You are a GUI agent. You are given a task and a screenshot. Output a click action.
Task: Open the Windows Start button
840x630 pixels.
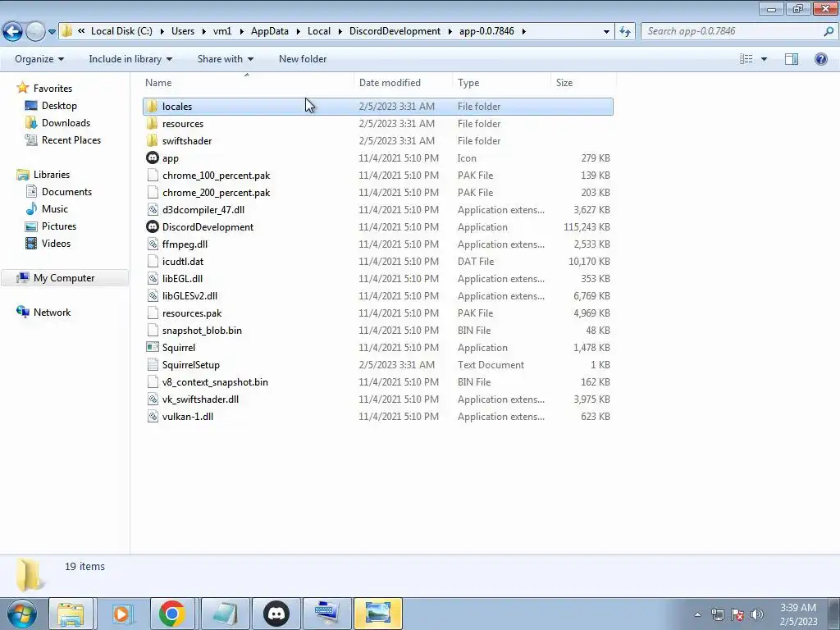[21, 614]
